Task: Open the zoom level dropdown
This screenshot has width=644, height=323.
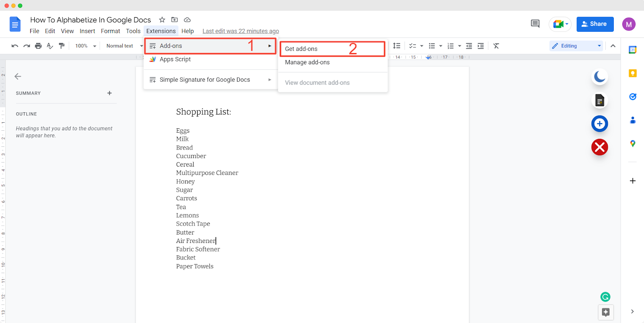Action: [x=86, y=46]
